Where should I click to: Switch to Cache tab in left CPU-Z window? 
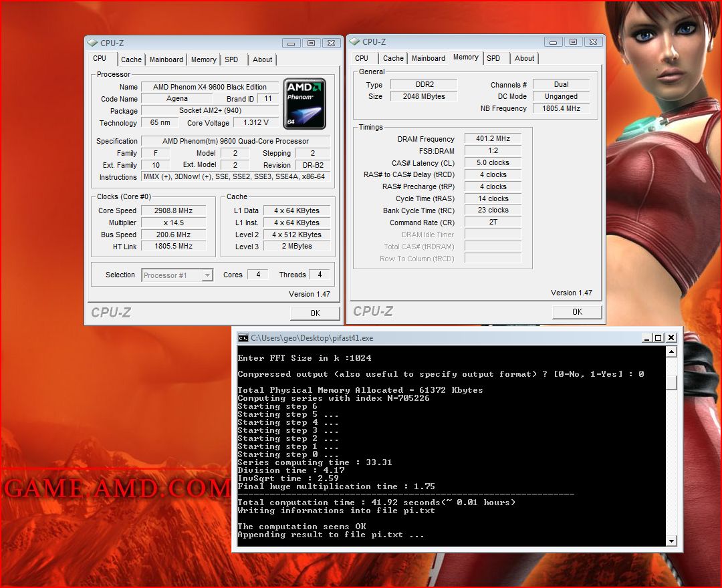(x=131, y=59)
